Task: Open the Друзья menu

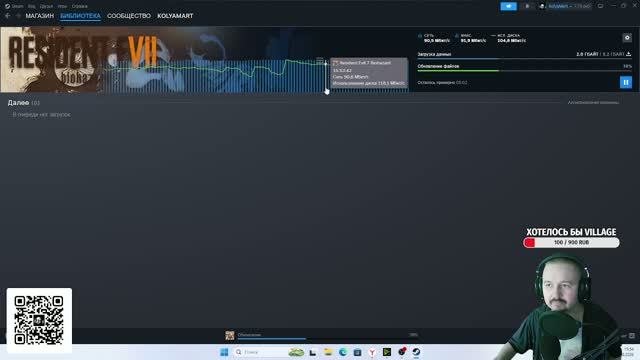Action: (x=46, y=6)
